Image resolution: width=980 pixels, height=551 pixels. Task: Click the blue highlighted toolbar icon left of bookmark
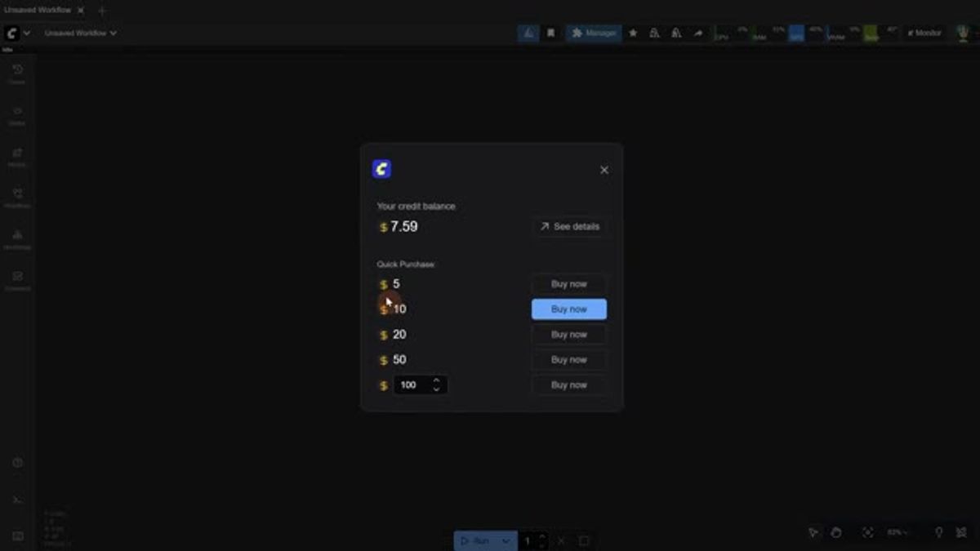tap(528, 33)
